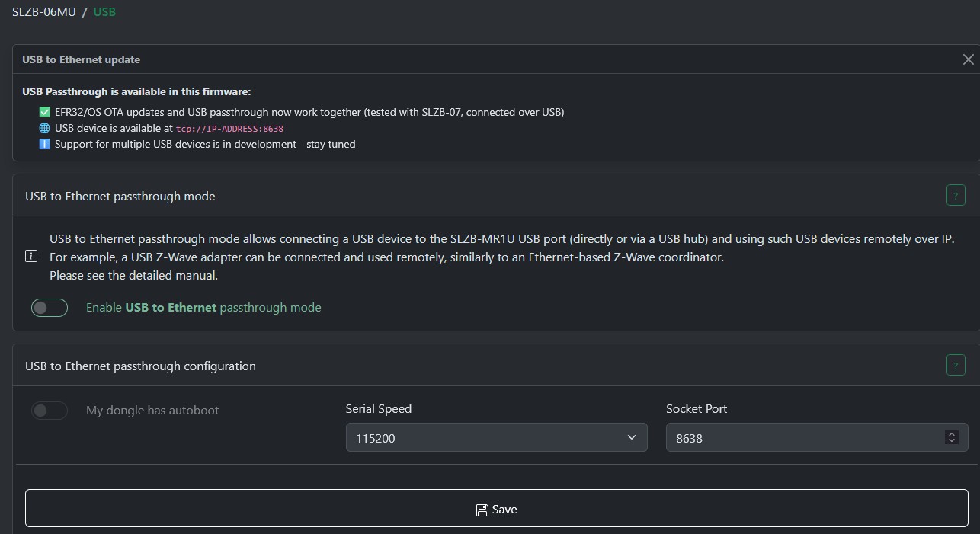Click help icon in passthrough mode section
The width and height of the screenshot is (980, 534).
[x=955, y=196]
